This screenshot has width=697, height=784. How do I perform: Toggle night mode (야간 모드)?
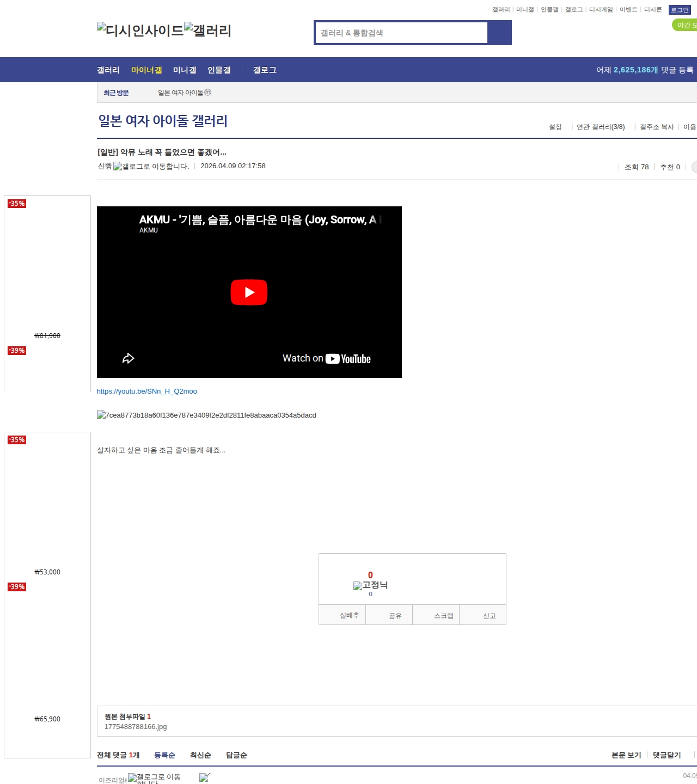685,25
